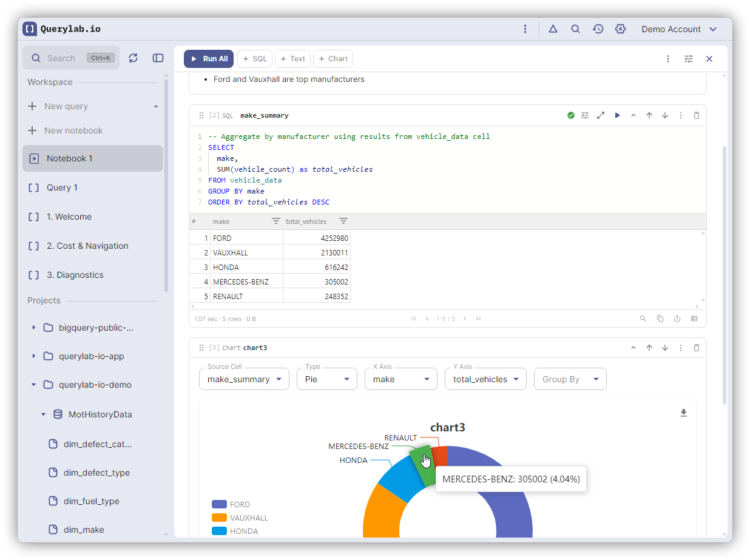Delete the make_summary cell
The height and width of the screenshot is (560, 750).
point(697,115)
